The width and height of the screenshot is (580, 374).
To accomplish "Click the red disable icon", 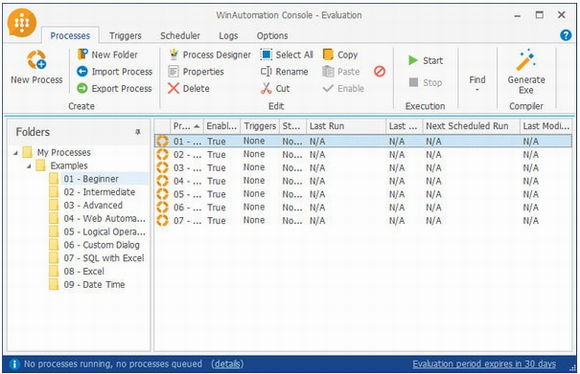I will (x=380, y=71).
